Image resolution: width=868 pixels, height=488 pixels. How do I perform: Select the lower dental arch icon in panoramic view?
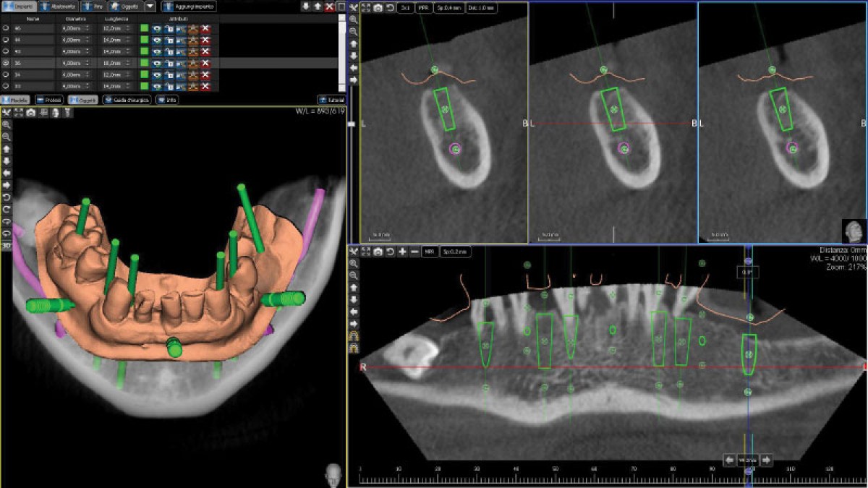point(354,348)
